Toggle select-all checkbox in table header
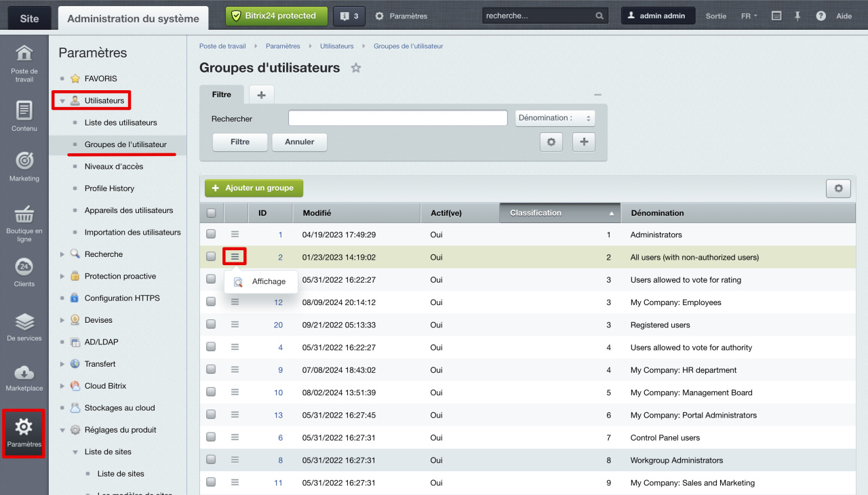 pos(211,213)
